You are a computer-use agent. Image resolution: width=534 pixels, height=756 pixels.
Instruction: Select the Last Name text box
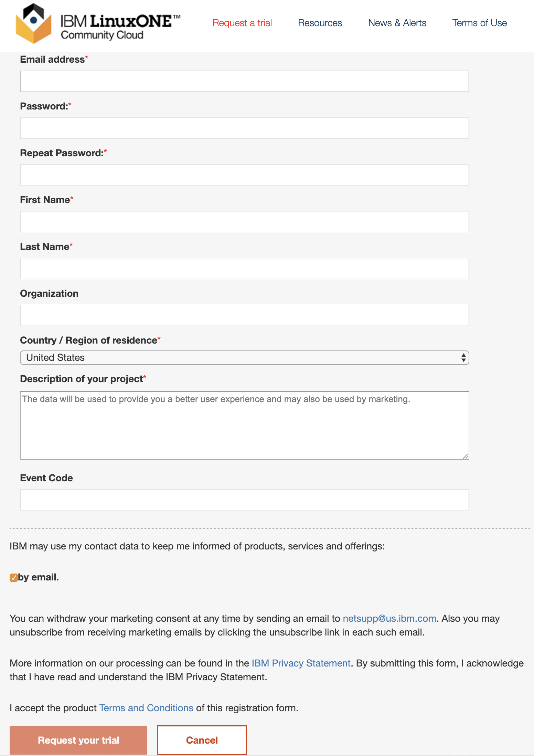244,269
